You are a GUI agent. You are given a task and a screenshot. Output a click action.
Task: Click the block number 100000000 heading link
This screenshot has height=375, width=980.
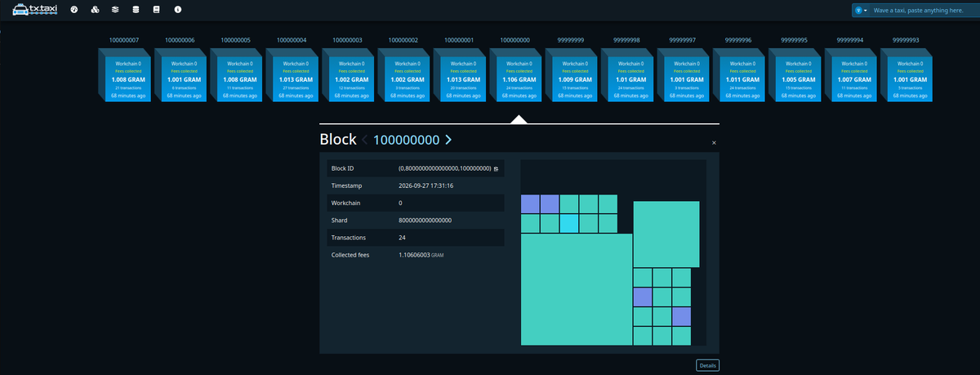(407, 140)
